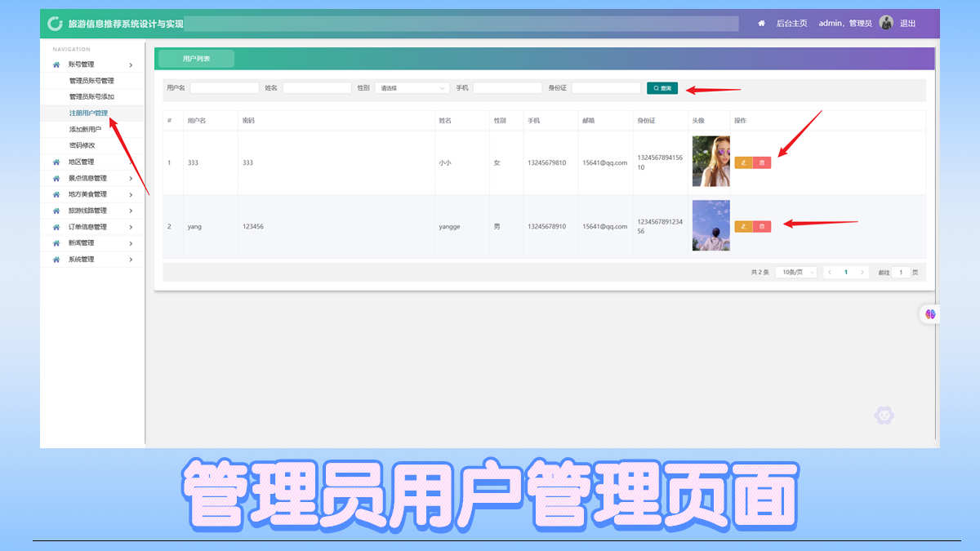Go to the next page arrow in pagination
Image resolution: width=980 pixels, height=551 pixels.
[862, 272]
